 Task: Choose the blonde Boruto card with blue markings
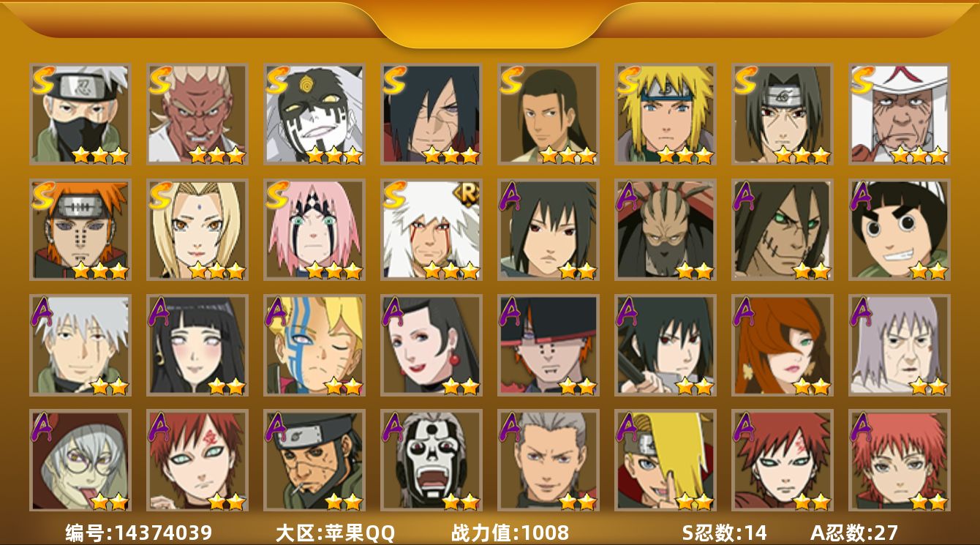click(314, 345)
